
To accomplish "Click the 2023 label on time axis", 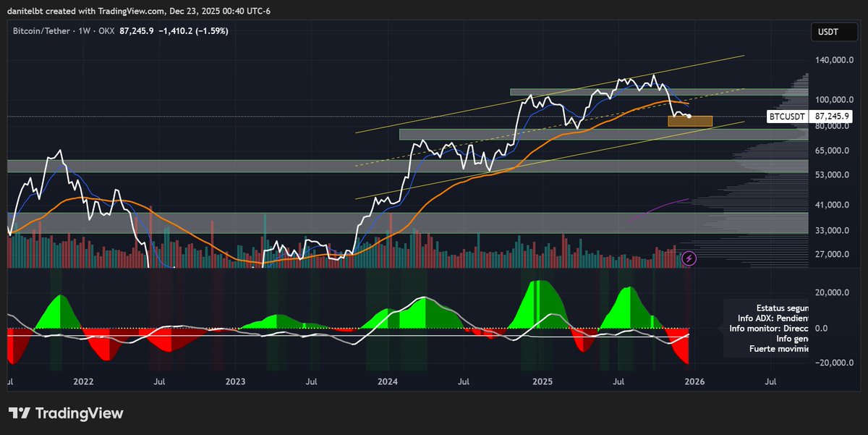I will [x=236, y=381].
